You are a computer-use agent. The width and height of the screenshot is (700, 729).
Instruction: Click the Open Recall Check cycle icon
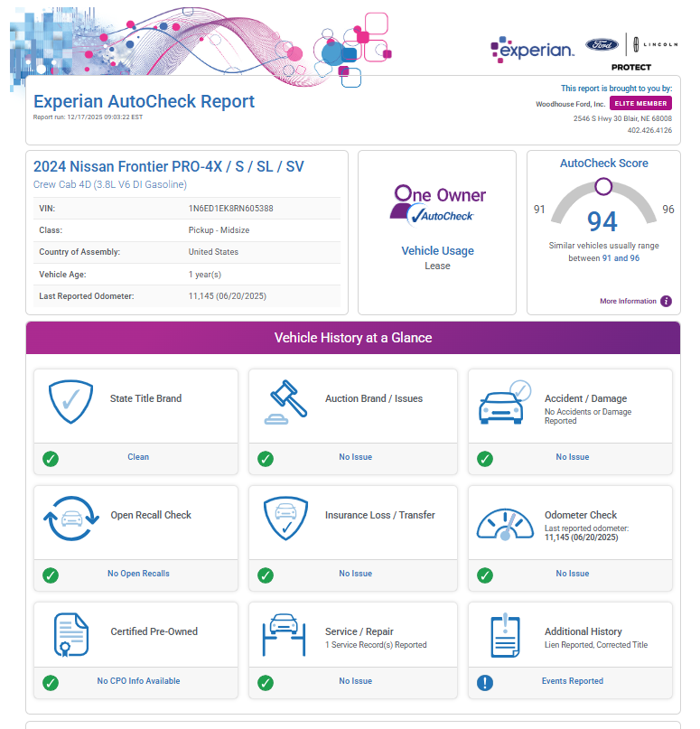coord(71,519)
